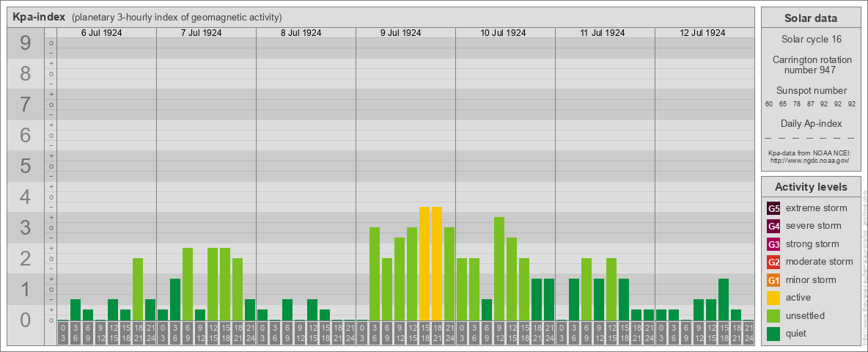Click the unsettled label in legend
The width and height of the screenshot is (868, 352).
806,315
